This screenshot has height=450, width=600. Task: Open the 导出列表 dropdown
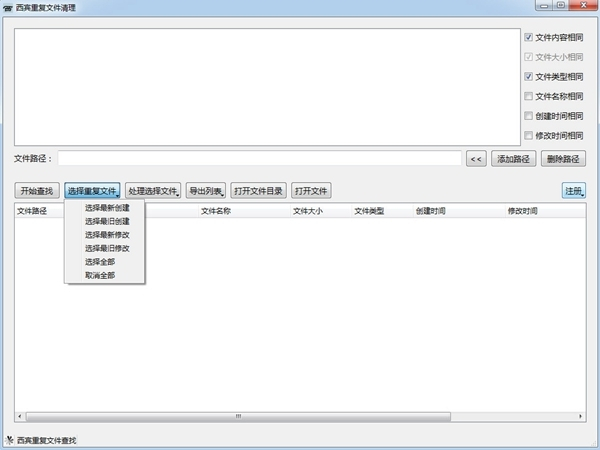[205, 191]
